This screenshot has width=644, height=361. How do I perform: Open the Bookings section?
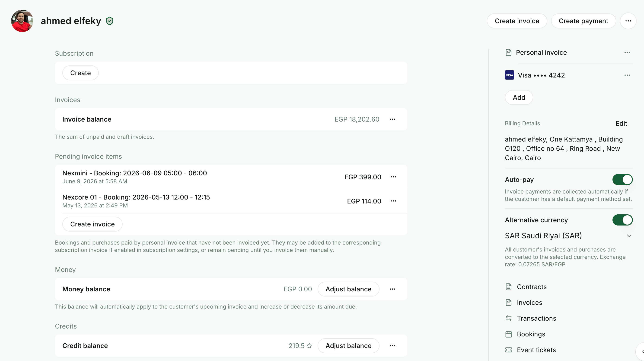pyautogui.click(x=531, y=334)
